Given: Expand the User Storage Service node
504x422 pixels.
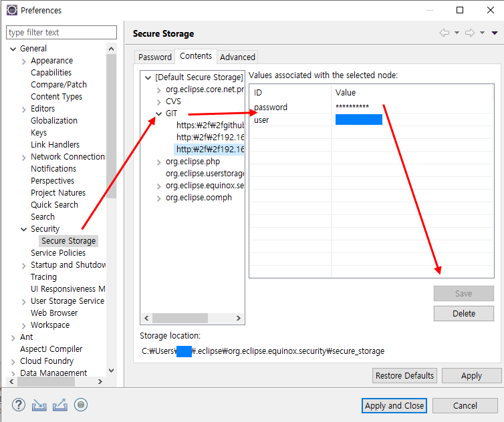Looking at the screenshot, I should pos(24,302).
